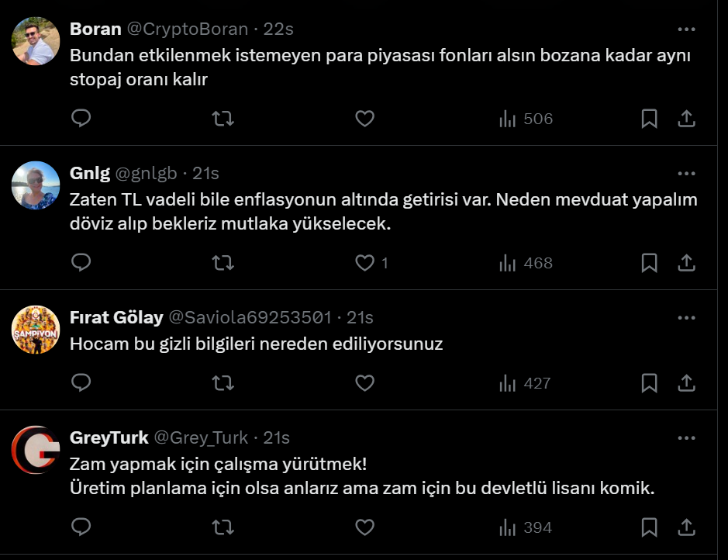Bookmark Boran's tweet
The height and width of the screenshot is (560, 728).
pos(650,119)
